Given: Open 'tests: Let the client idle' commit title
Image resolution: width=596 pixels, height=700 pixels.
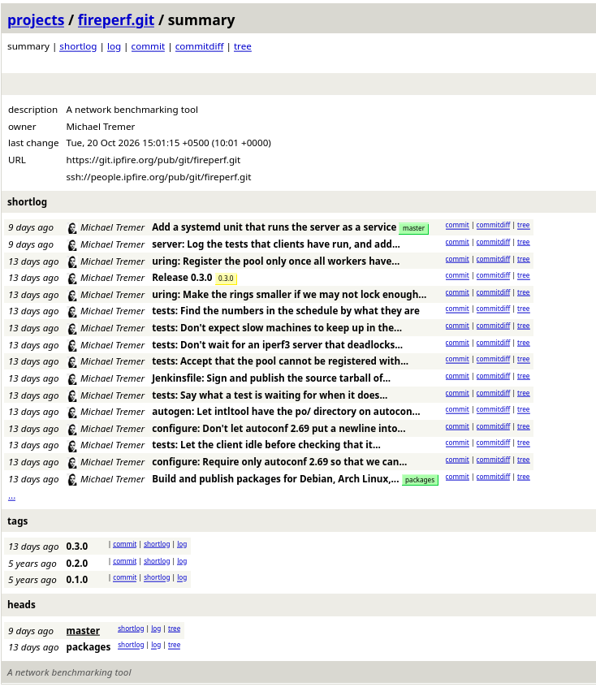Looking at the screenshot, I should [266, 445].
